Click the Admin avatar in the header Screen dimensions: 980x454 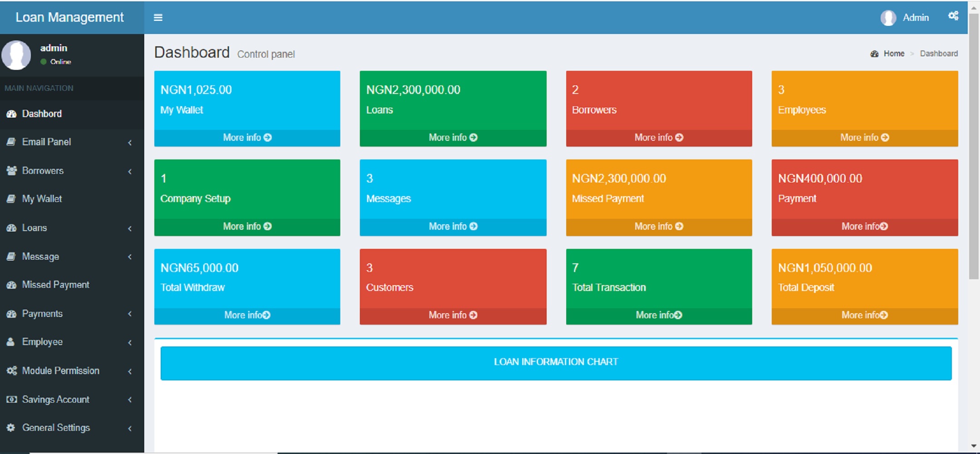[x=889, y=17]
